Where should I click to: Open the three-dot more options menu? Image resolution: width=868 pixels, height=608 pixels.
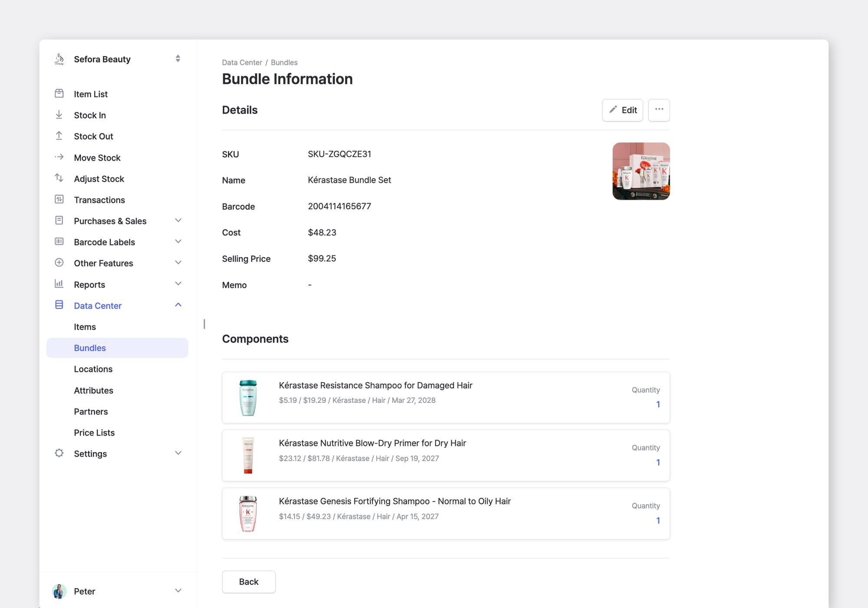tap(659, 110)
